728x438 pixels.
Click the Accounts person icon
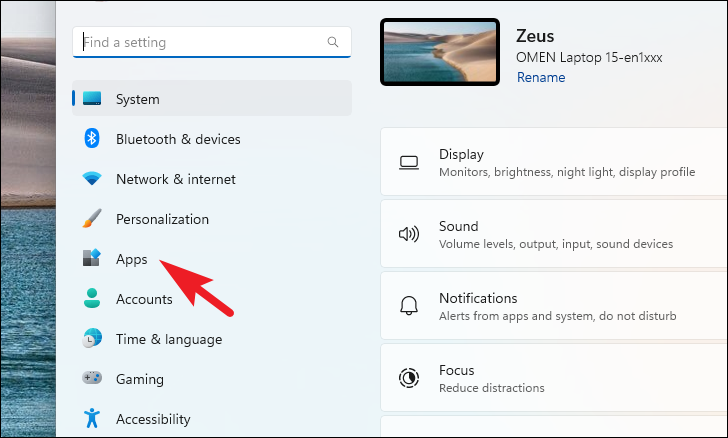pyautogui.click(x=92, y=298)
